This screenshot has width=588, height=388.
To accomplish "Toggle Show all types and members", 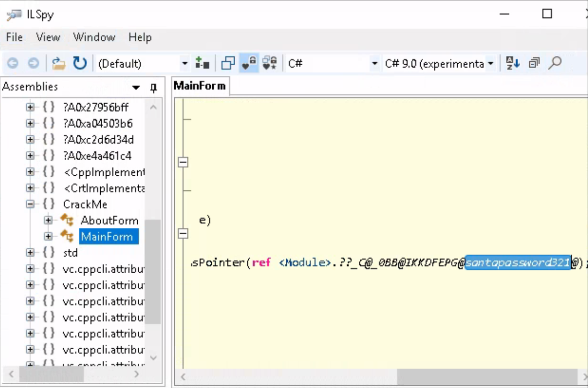I will pyautogui.click(x=269, y=63).
